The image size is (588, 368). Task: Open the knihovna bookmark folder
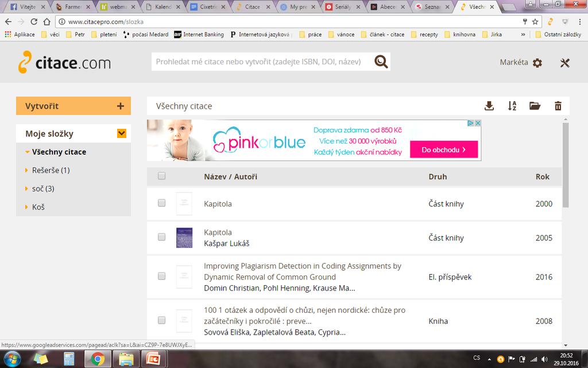point(460,34)
